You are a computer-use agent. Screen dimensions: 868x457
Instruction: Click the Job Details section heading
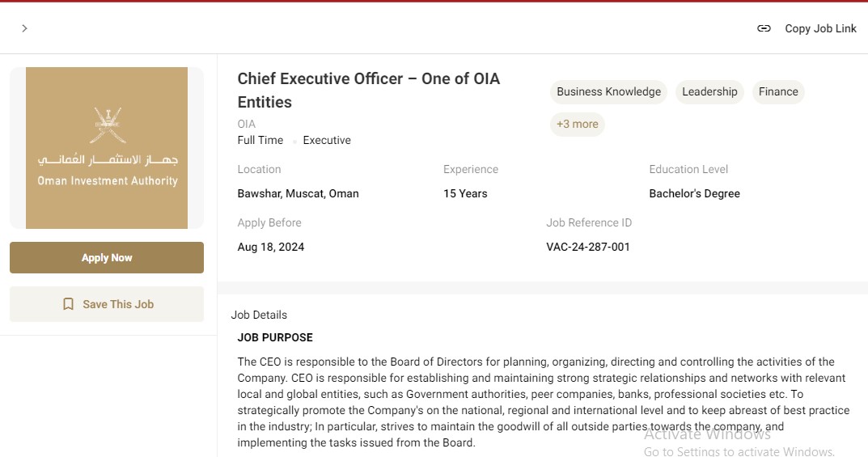pos(259,315)
